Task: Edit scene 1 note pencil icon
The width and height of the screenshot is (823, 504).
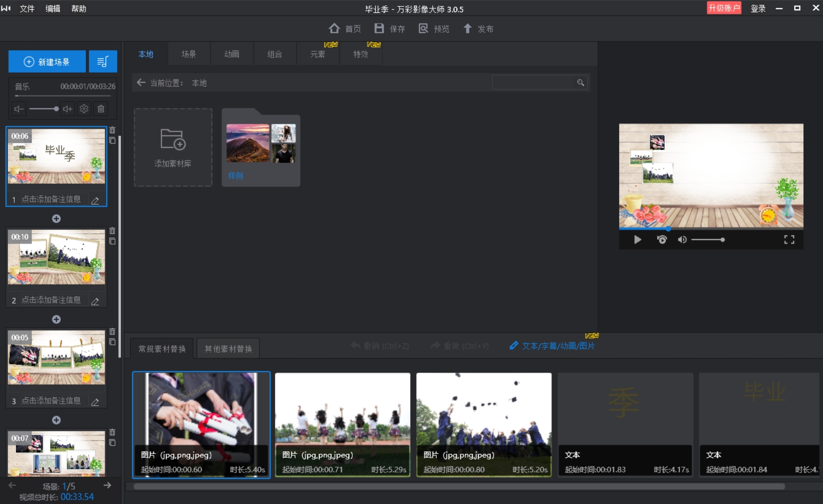Action: 95,200
